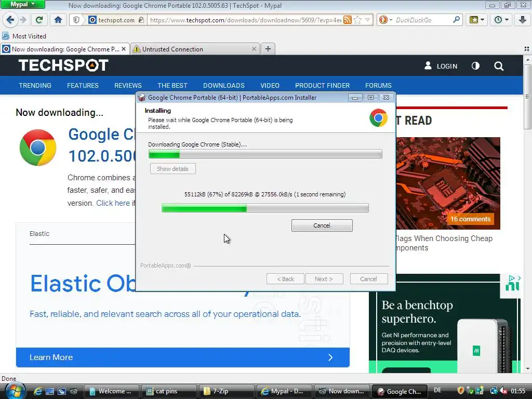
Task: Close the Untrusted Connection tab
Action: tap(254, 49)
